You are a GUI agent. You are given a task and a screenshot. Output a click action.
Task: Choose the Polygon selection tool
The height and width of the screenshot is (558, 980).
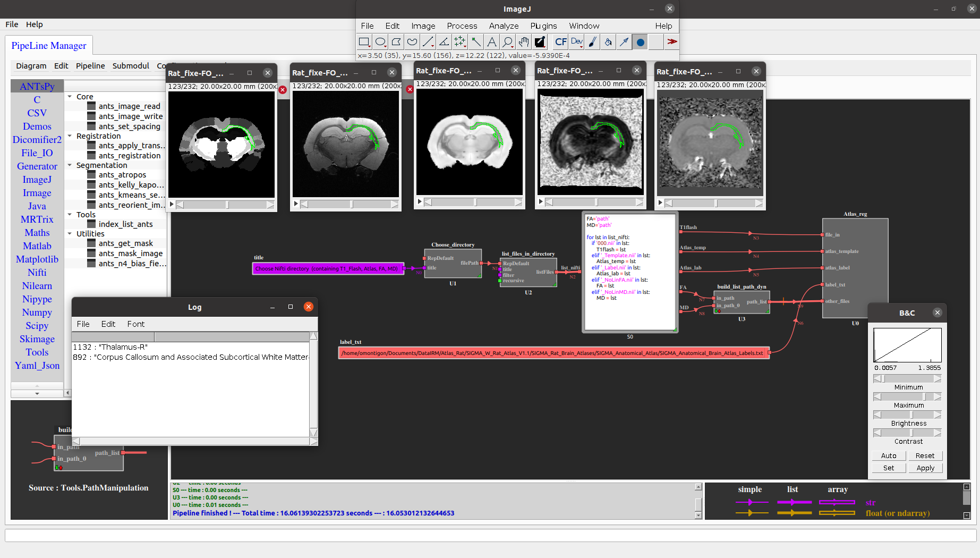click(x=396, y=42)
